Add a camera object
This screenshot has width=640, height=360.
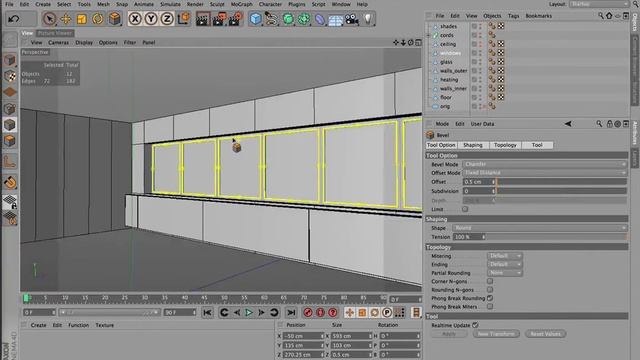click(x=352, y=19)
